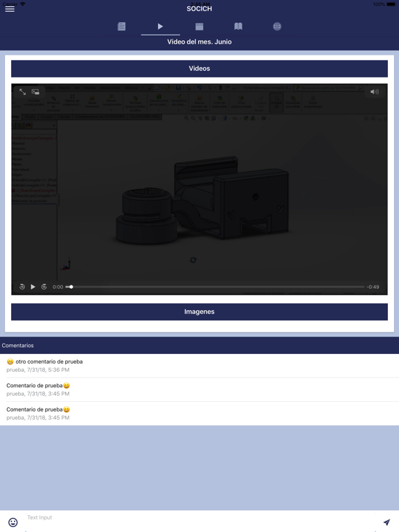Open the hamburger menu
399x532 pixels.
(10, 9)
